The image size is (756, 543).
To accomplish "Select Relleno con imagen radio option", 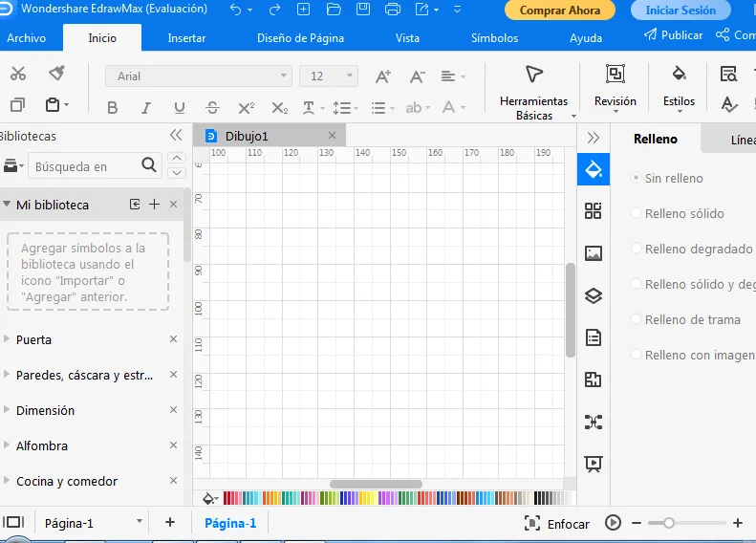I will [636, 355].
